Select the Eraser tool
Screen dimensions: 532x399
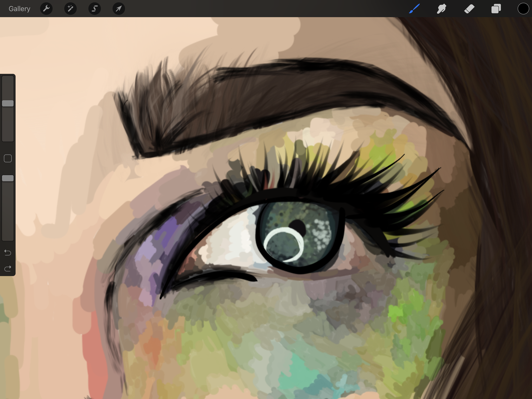(x=469, y=9)
